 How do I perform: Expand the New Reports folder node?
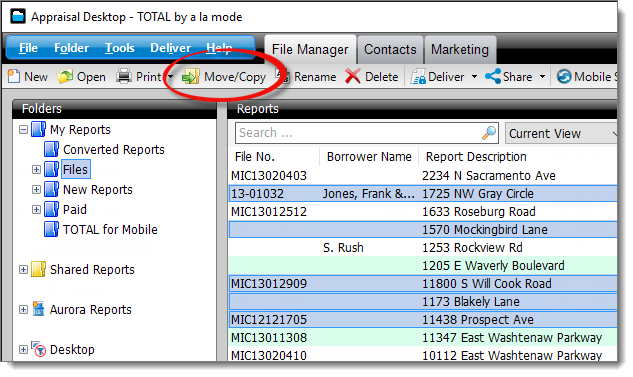pos(36,189)
